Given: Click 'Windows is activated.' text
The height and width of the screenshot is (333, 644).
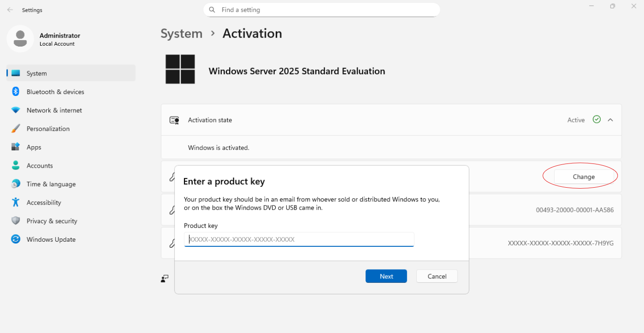Looking at the screenshot, I should 218,148.
